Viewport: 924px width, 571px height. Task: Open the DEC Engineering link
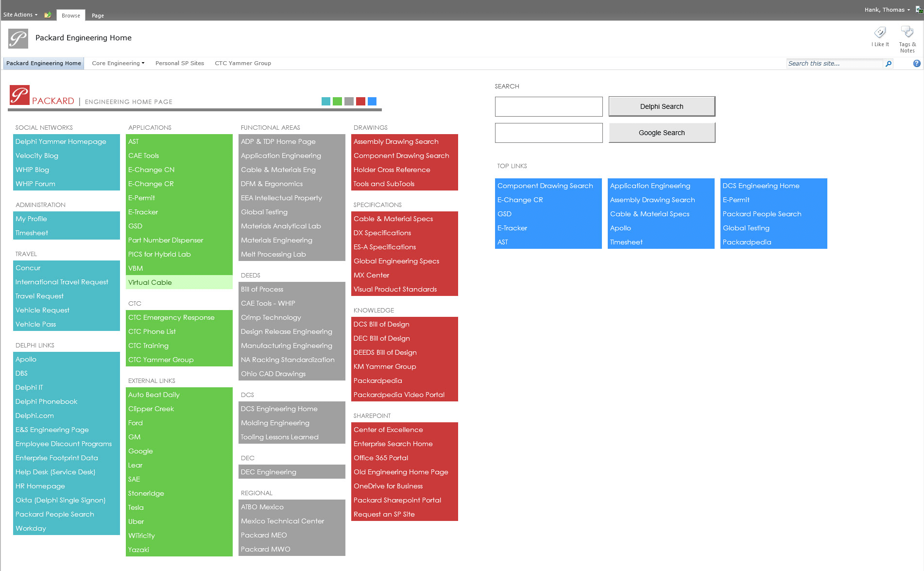pyautogui.click(x=268, y=472)
